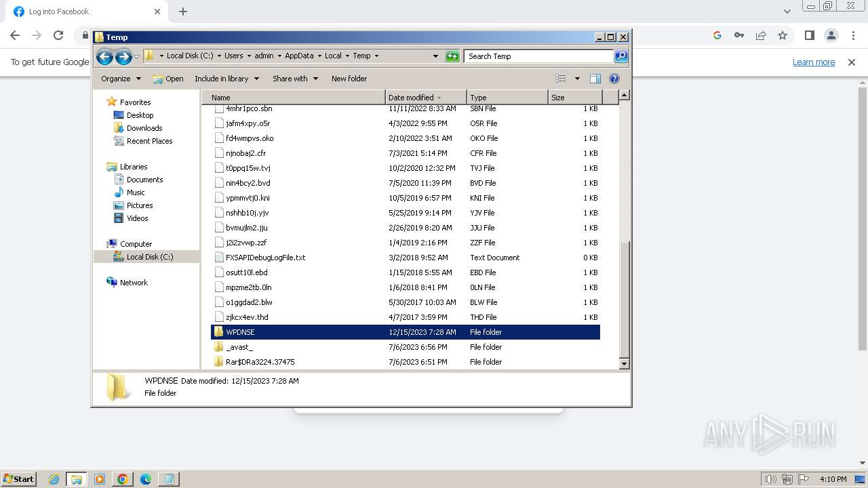Expand the address bar history dropdown
868x488 pixels.
click(435, 56)
